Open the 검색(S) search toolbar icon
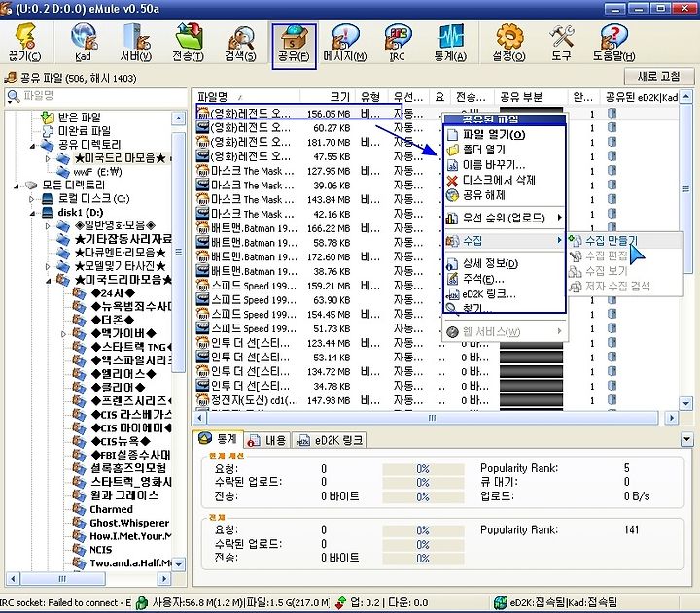The width and height of the screenshot is (700, 613). tap(241, 44)
